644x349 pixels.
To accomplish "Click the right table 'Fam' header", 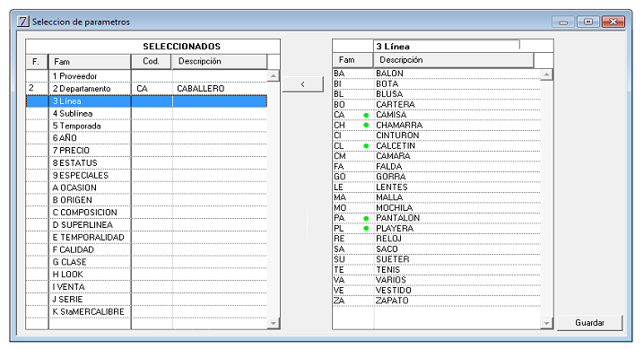I will (352, 60).
